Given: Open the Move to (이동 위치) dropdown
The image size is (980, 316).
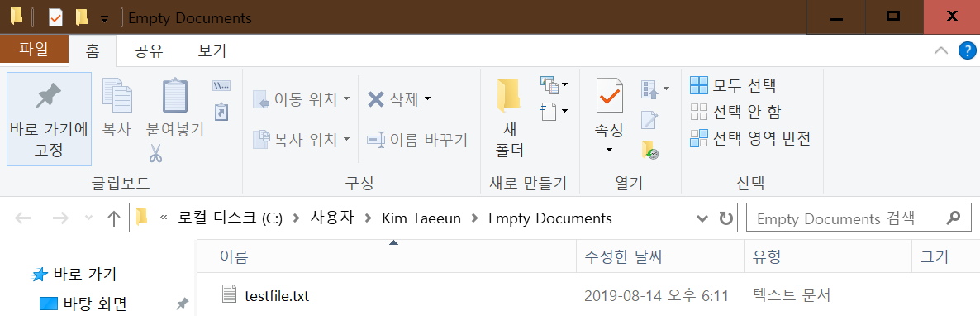Looking at the screenshot, I should pos(346,99).
